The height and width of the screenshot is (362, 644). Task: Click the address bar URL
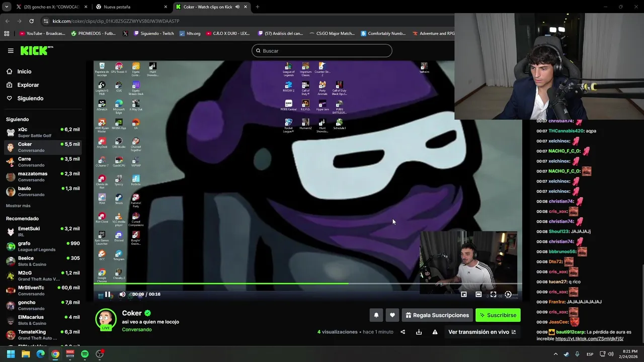click(116, 21)
